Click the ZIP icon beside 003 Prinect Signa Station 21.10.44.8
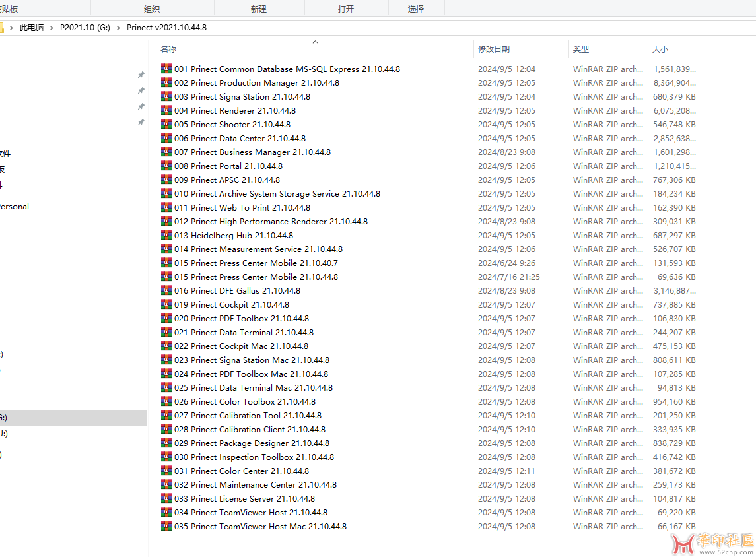 coord(166,96)
